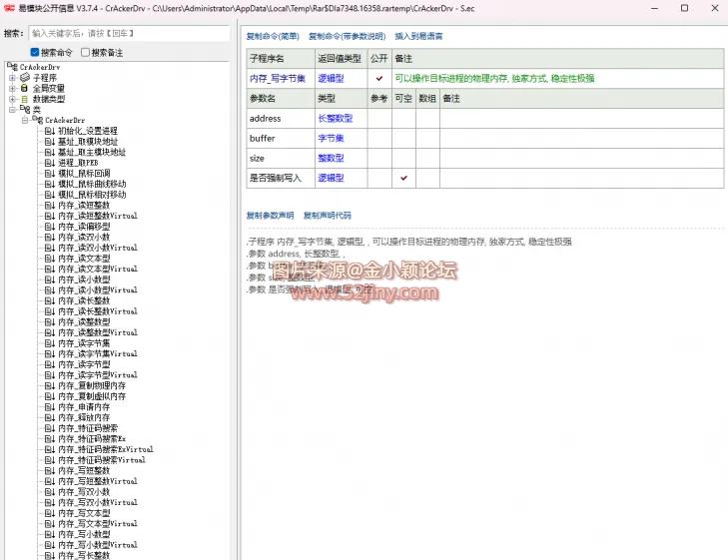Uncheck the 搜索命令 checkbox
This screenshot has height=560, width=728.
pos(35,53)
